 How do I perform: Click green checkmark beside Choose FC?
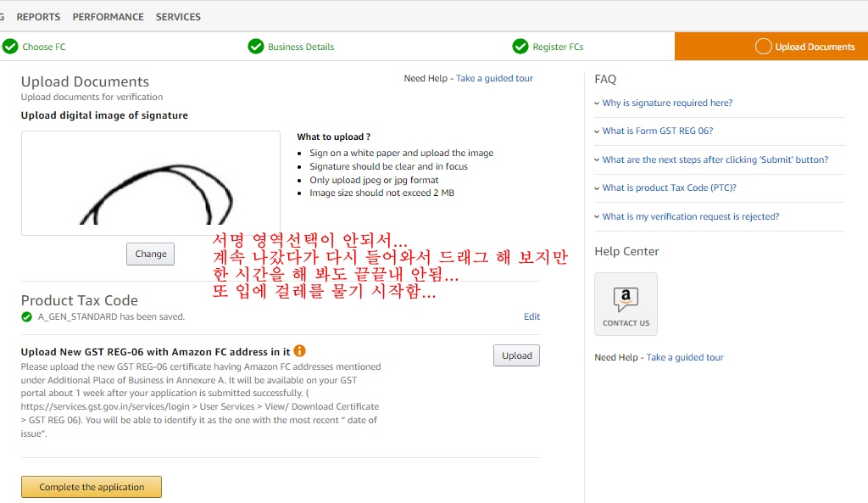(x=10, y=47)
